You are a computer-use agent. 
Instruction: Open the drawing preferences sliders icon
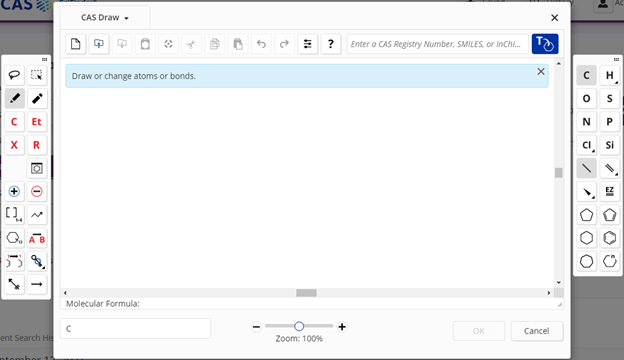tap(308, 44)
